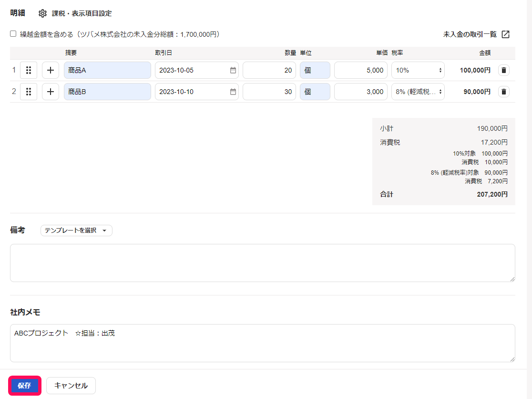The width and height of the screenshot is (532, 399).
Task: Click quantity field showing 20
Action: (269, 70)
